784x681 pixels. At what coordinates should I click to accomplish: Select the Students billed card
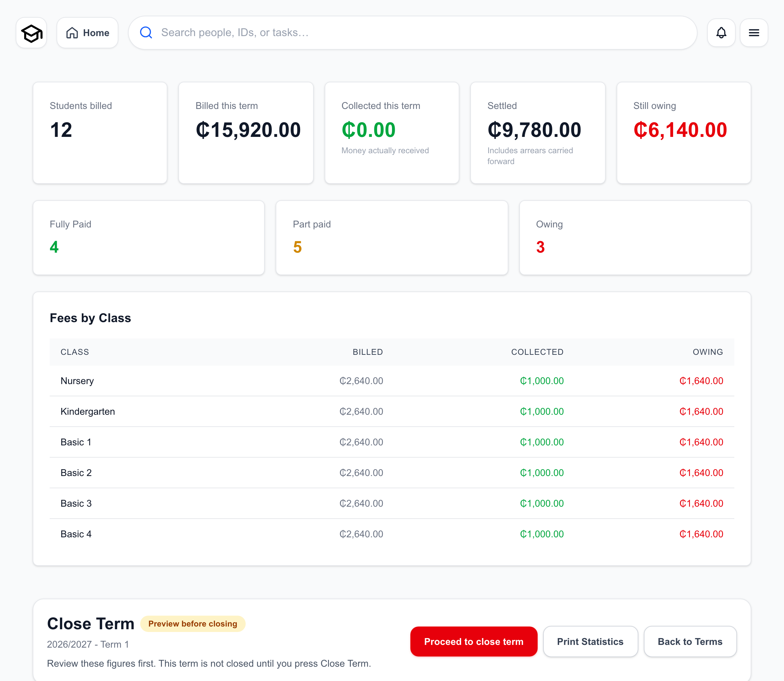click(x=100, y=133)
